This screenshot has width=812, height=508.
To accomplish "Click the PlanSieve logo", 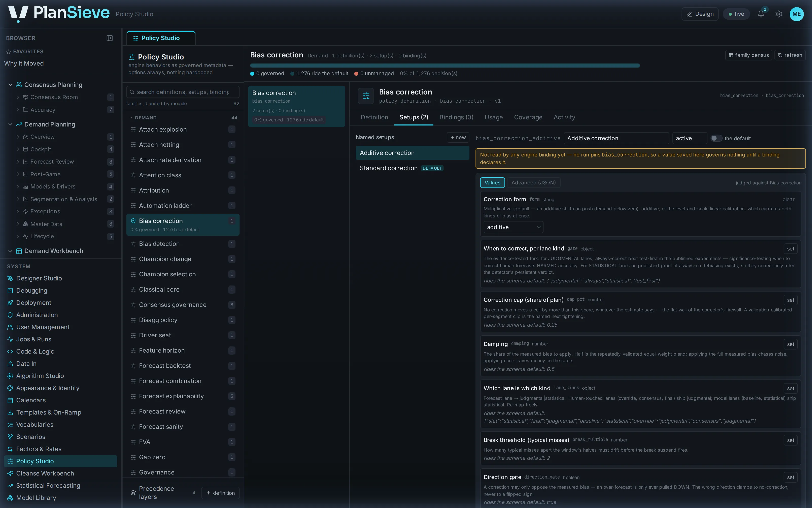I will pyautogui.click(x=59, y=13).
